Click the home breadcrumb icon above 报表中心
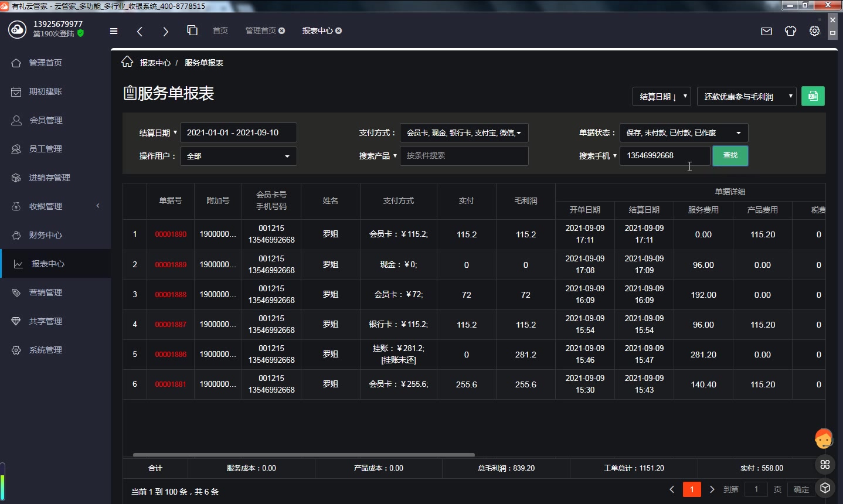The width and height of the screenshot is (843, 504). (127, 61)
